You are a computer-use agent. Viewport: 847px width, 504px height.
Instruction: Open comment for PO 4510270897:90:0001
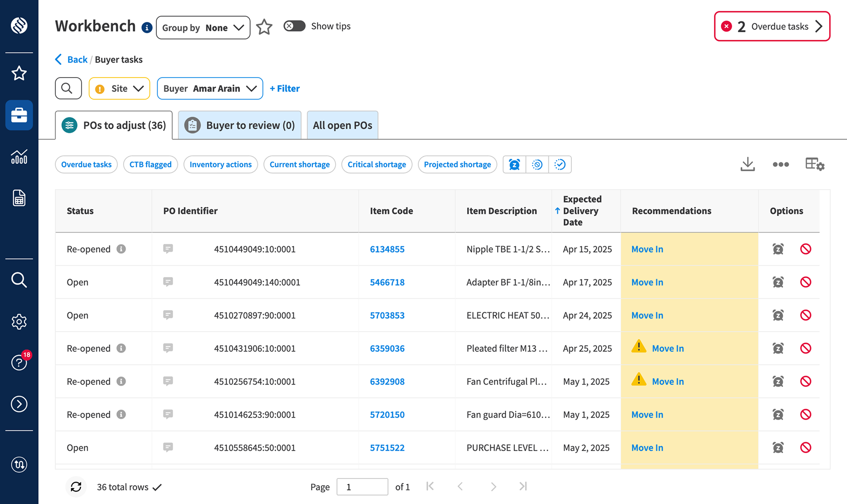coord(168,315)
